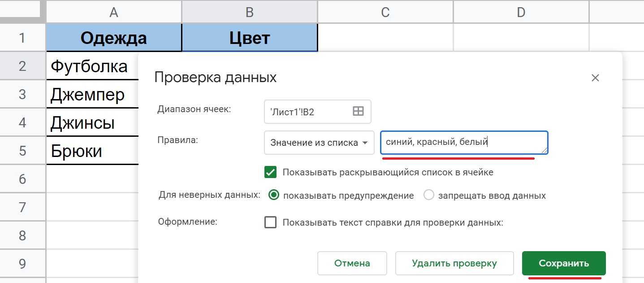This screenshot has width=644, height=283.
Task: Close the Проверка данных dialog
Action: (x=595, y=78)
